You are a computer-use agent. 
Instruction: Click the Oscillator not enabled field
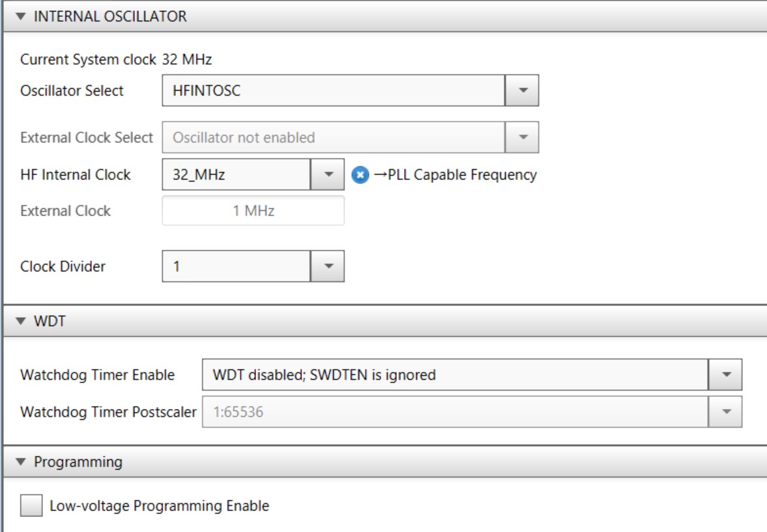point(333,137)
